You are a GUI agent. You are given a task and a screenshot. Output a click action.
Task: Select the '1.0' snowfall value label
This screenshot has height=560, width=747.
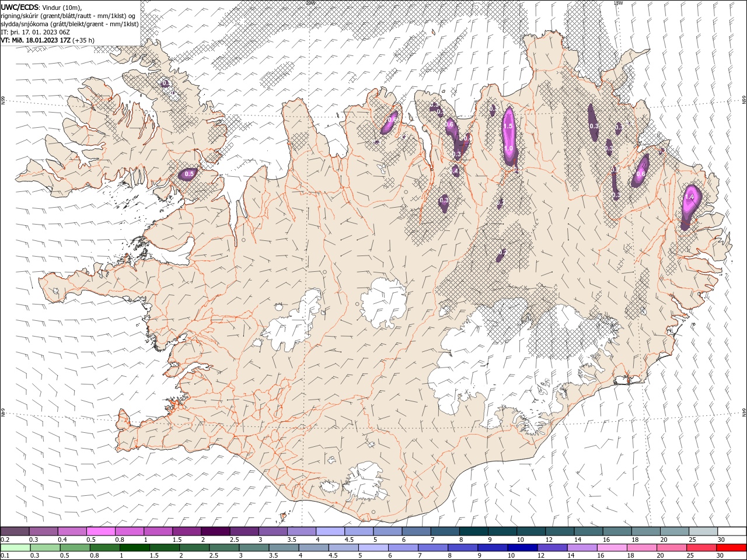tap(508, 149)
